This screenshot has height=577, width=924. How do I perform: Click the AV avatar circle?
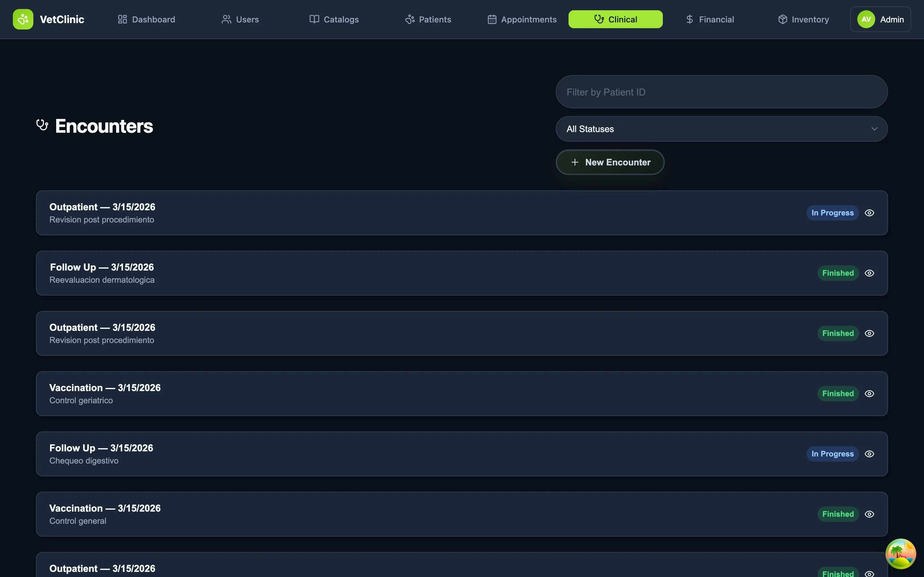click(x=866, y=19)
